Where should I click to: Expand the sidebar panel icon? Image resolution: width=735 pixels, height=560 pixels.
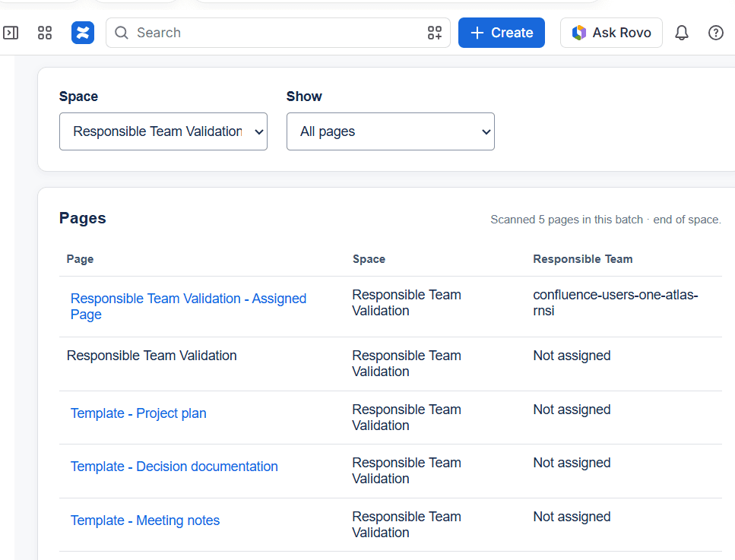[x=11, y=33]
